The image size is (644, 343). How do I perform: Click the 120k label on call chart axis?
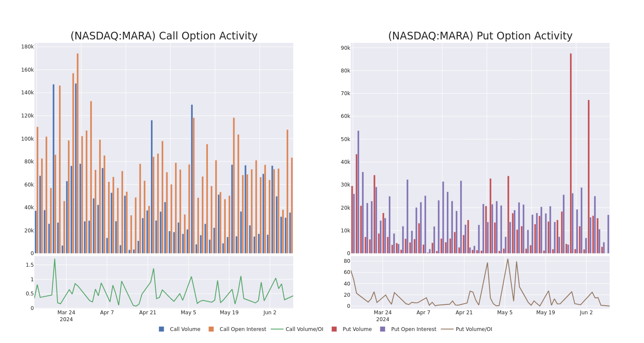pyautogui.click(x=27, y=116)
